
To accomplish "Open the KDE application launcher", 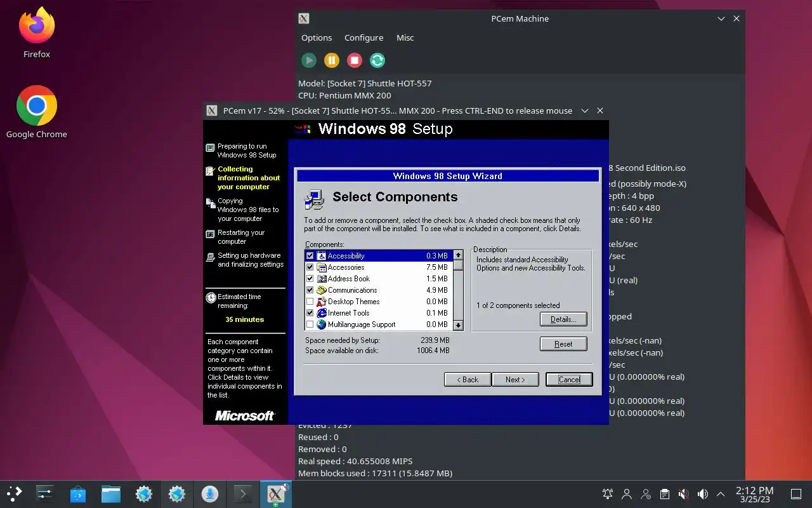I will click(x=14, y=493).
